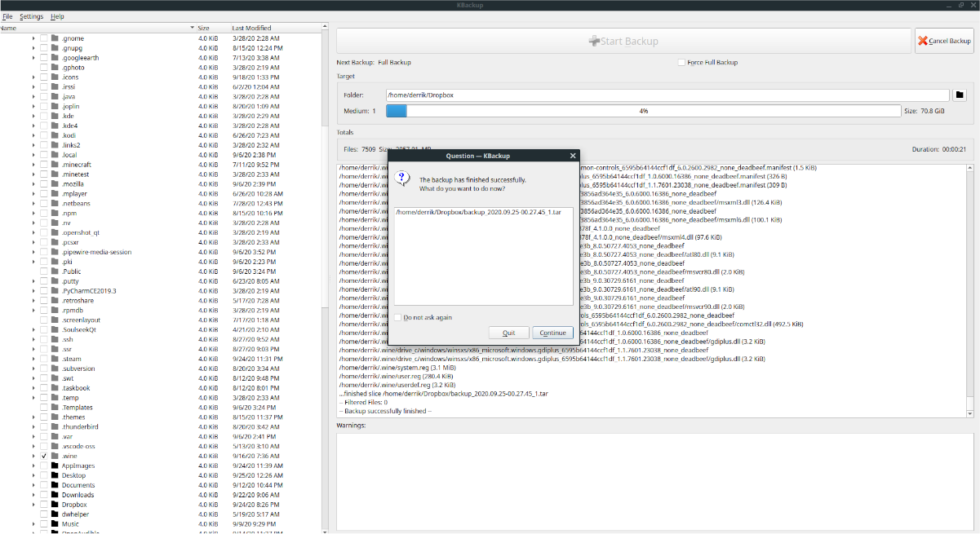The height and width of the screenshot is (534, 980).
Task: Click Quit in the dialog
Action: (x=508, y=333)
